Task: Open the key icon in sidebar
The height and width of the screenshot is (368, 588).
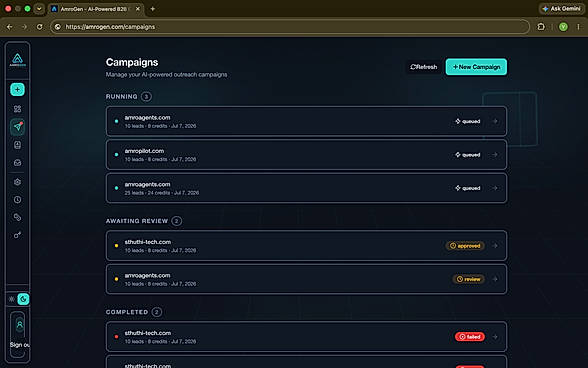Action: pos(17,235)
